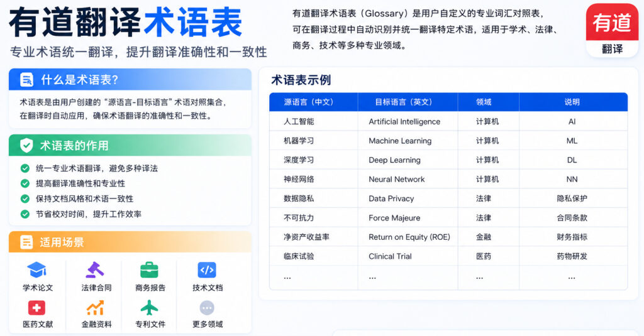Click check mark beside 保持文档风格和术语一致性
644x336 pixels.
[x=25, y=198]
